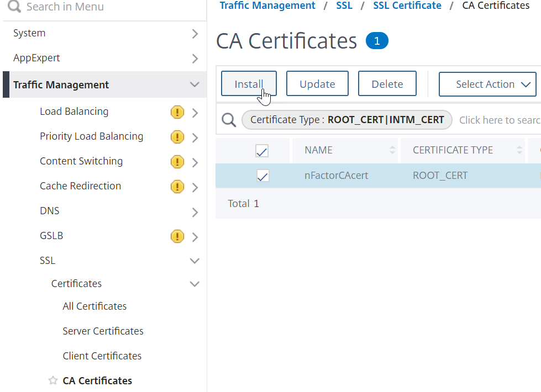Expand Priority Load Balancing chevron
Image resolution: width=541 pixels, height=392 pixels.
tap(195, 137)
